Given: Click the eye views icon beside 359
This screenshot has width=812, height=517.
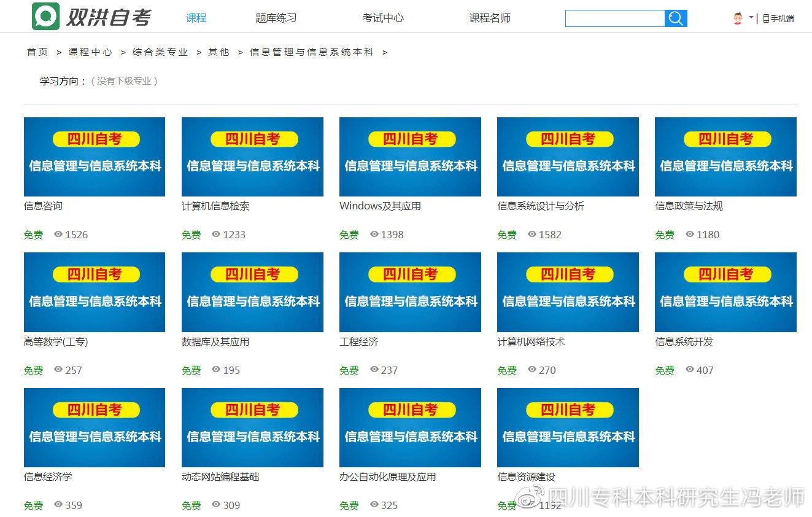Looking at the screenshot, I should pyautogui.click(x=58, y=505).
